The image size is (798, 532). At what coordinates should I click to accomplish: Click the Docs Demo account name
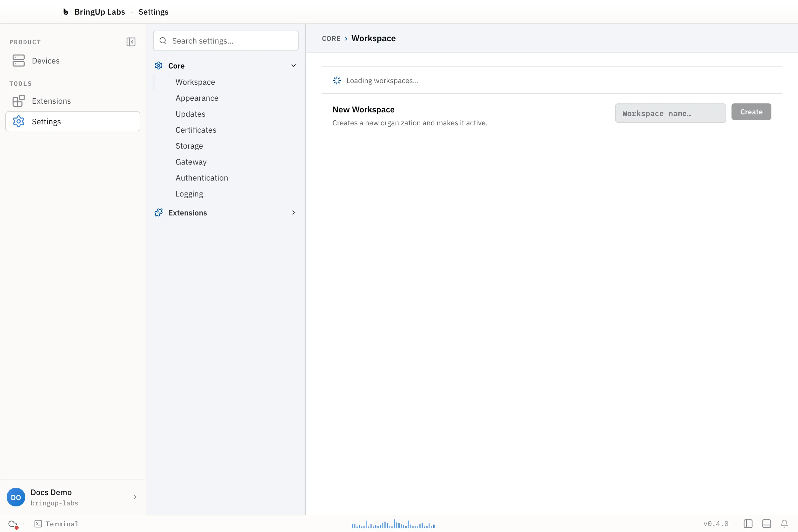point(51,492)
